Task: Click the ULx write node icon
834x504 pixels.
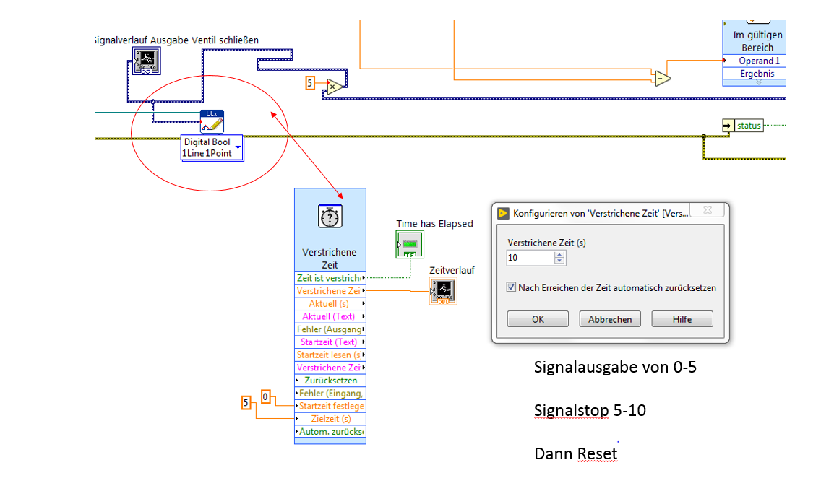Action: pyautogui.click(x=212, y=122)
